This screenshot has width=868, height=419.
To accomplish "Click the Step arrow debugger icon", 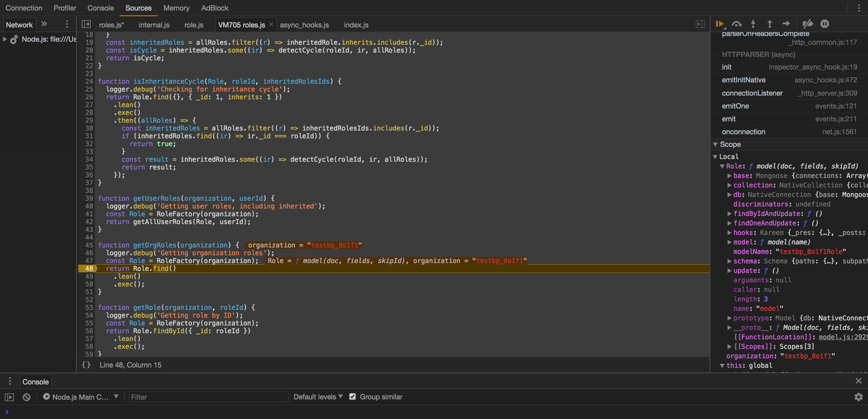I will point(786,24).
